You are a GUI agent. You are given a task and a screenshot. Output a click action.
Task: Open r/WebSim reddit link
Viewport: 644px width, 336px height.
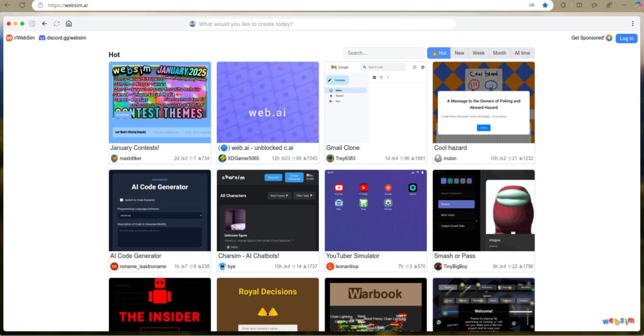(21, 38)
